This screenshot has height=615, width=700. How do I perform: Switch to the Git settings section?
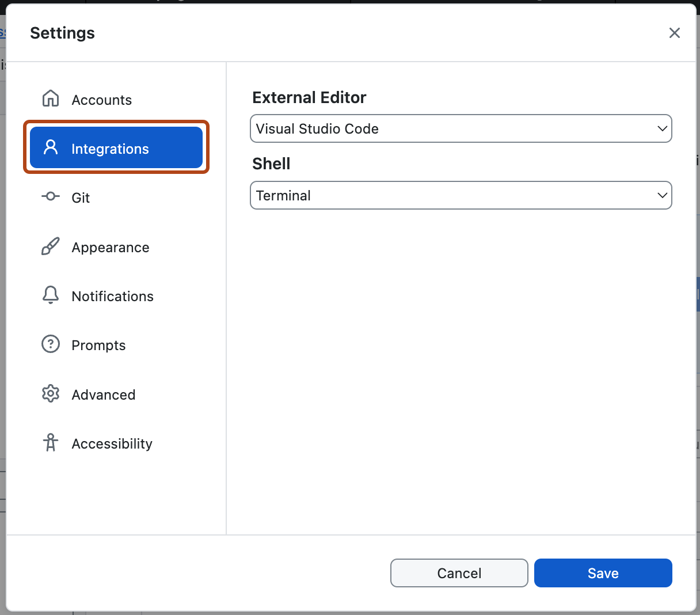pos(81,197)
